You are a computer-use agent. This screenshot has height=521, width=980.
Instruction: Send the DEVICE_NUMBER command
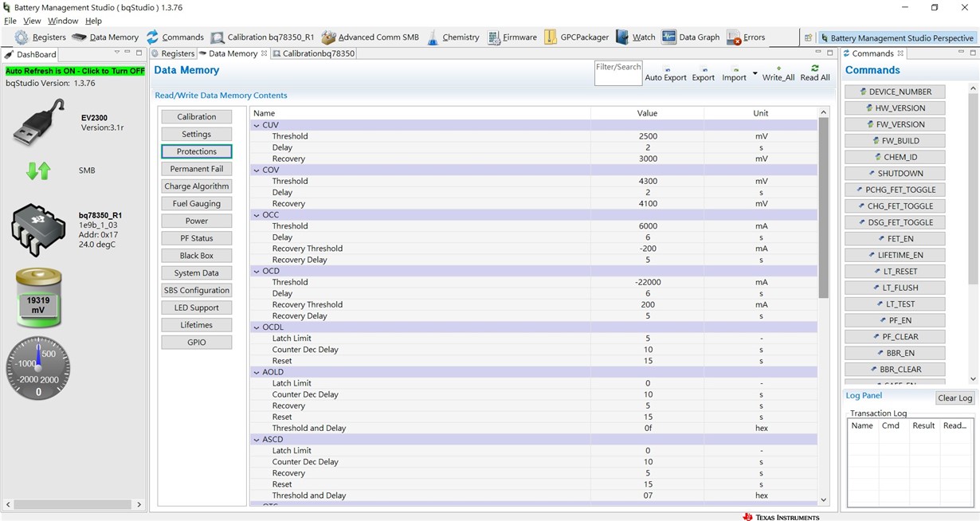(895, 92)
